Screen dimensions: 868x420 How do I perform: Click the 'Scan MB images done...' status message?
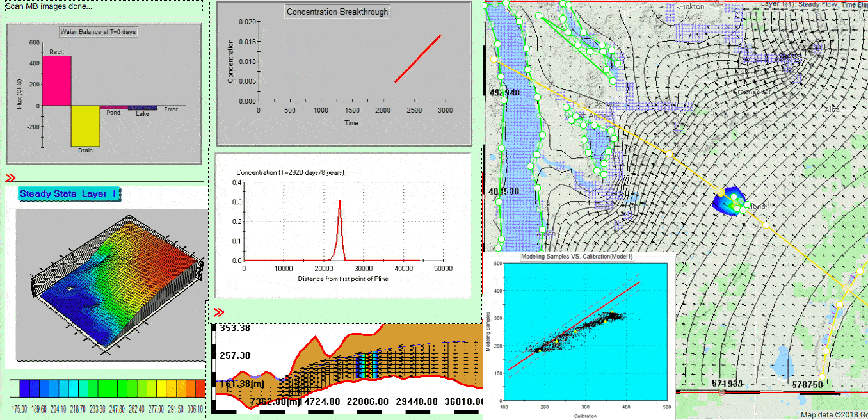49,6
